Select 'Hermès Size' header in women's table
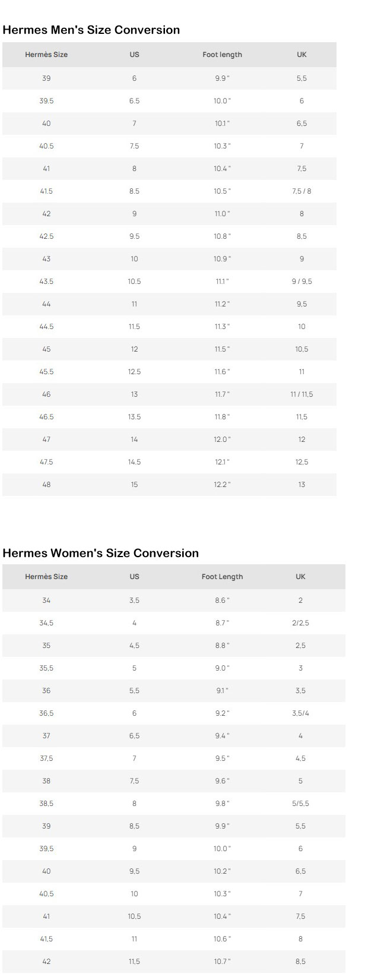 (46, 577)
